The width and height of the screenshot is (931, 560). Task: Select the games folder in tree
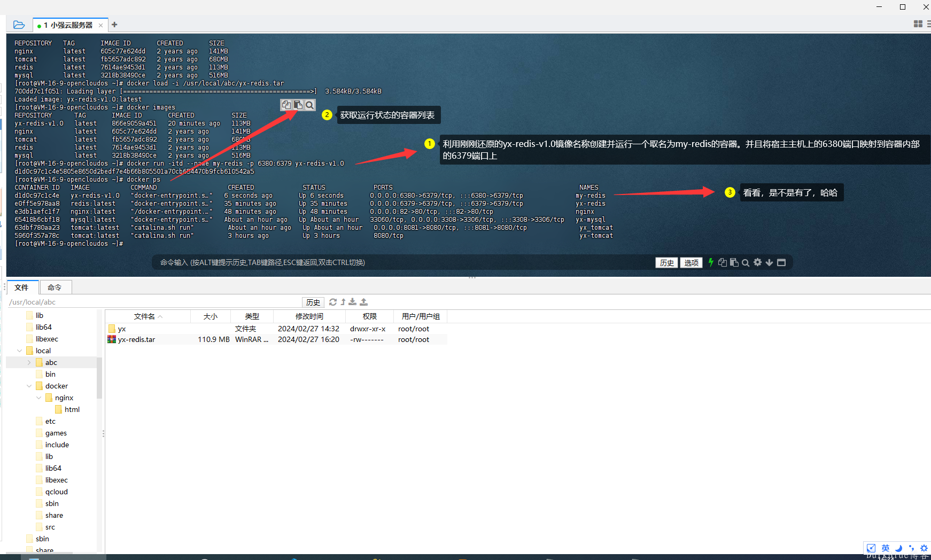tap(56, 433)
